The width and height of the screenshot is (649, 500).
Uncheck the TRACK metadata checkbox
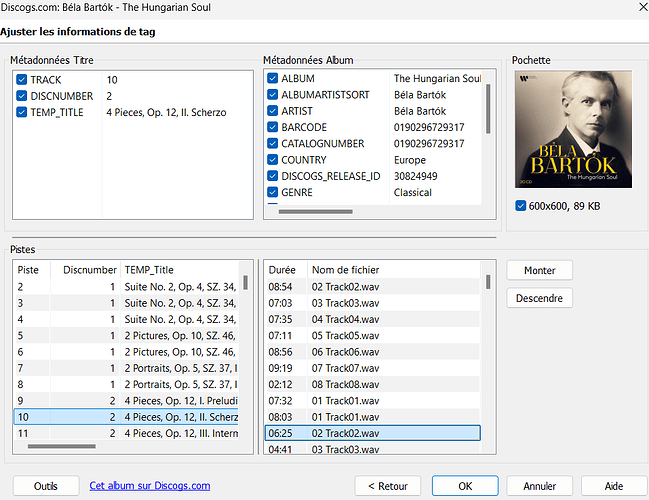pyautogui.click(x=22, y=79)
